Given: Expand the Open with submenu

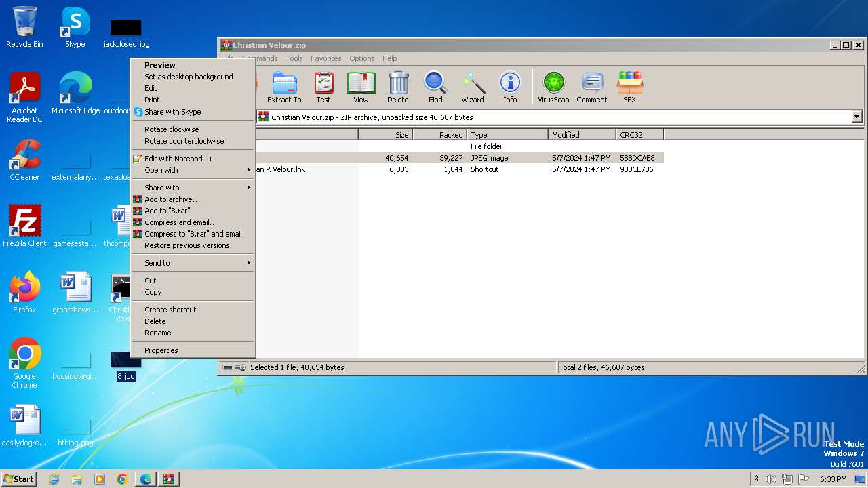Looking at the screenshot, I should click(x=193, y=170).
